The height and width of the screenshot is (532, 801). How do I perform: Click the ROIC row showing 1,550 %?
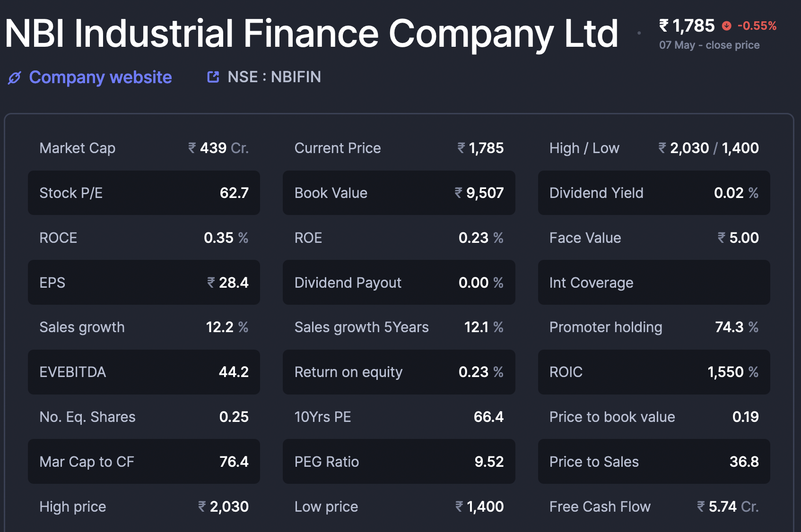[654, 372]
